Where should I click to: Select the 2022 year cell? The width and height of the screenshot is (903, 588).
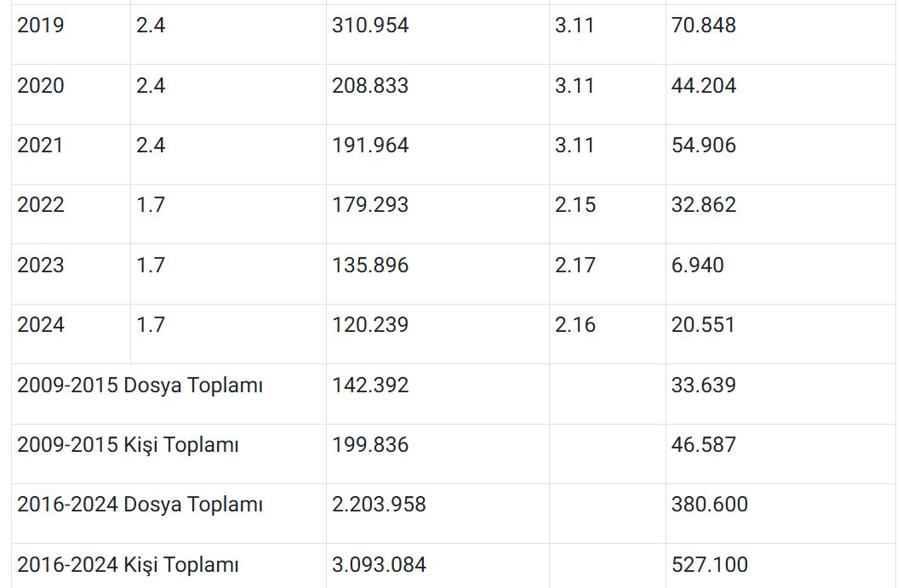[41, 205]
